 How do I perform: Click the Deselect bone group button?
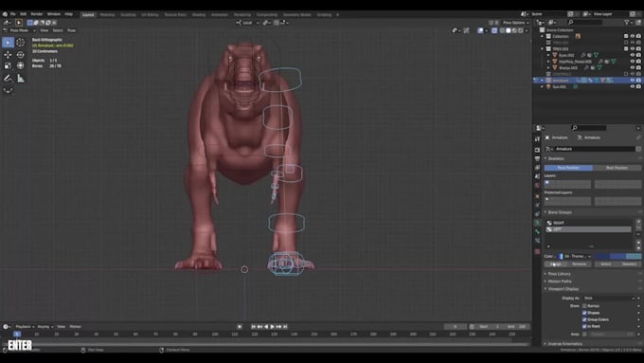[629, 263]
